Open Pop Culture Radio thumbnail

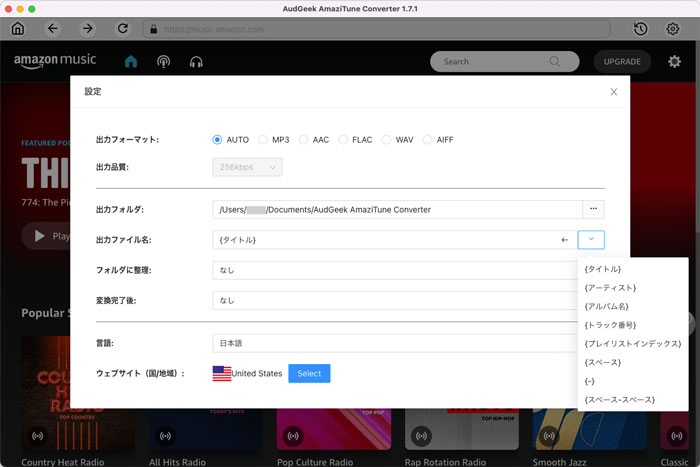pos(334,429)
